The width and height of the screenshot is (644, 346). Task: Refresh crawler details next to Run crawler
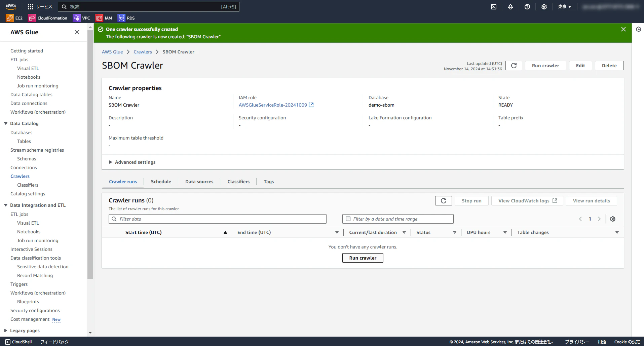[x=514, y=66]
